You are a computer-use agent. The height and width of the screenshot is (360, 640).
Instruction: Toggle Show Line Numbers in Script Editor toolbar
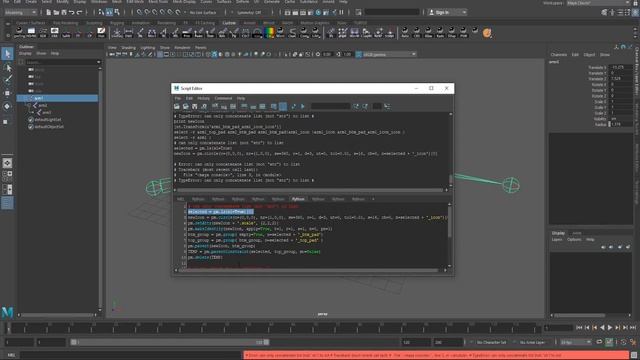coord(282,107)
